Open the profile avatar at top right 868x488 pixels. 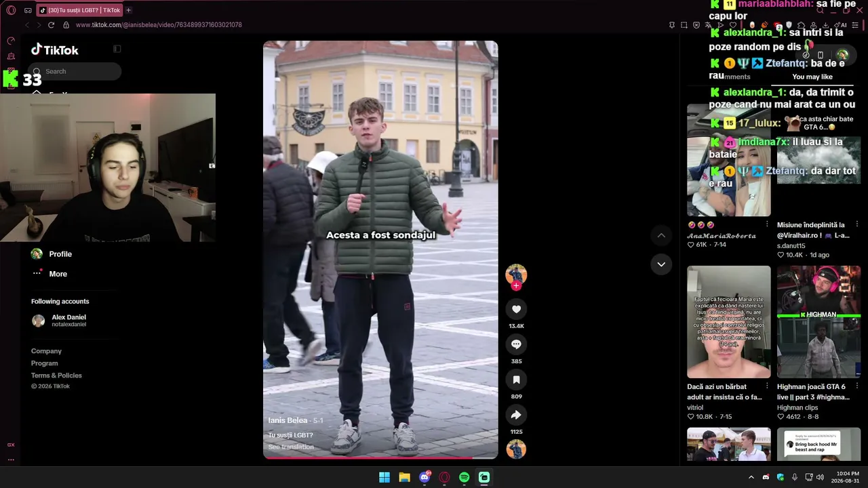(x=842, y=55)
